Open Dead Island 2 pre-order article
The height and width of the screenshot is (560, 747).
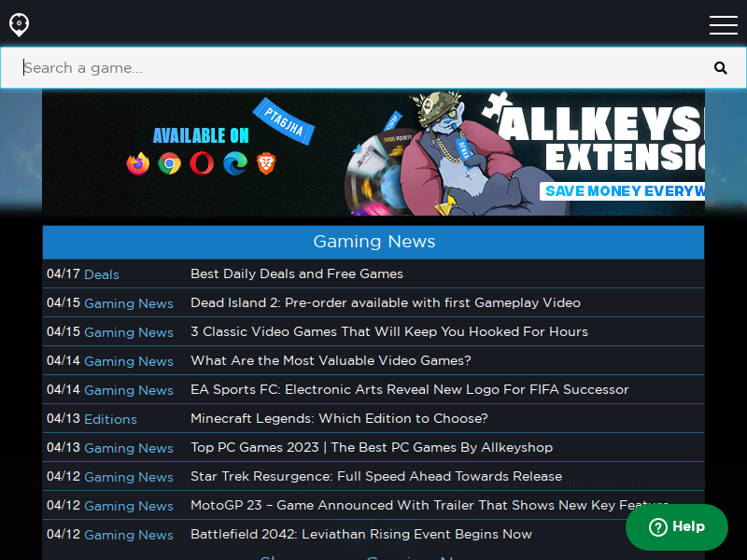pos(386,302)
